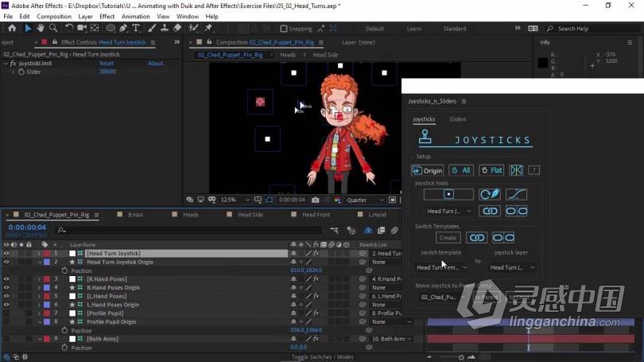Screen dimensions: 644x362
Task: Collapse the Profile Pupil Origin layer
Action: click(40, 322)
